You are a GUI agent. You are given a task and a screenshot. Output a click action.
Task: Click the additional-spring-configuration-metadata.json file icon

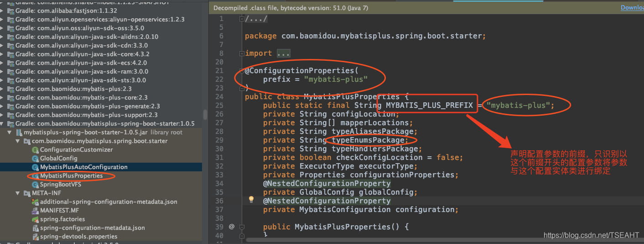[x=35, y=202]
